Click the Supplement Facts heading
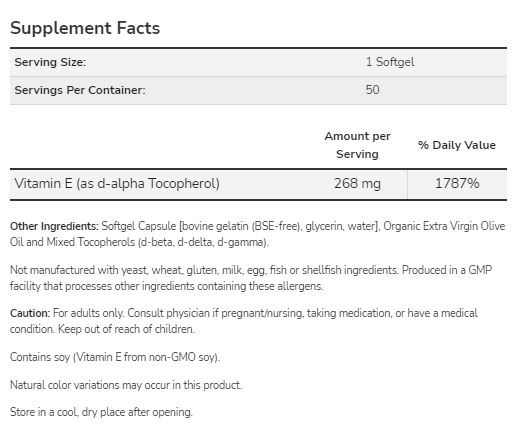Viewport: 517px width, 426px height. (x=85, y=28)
